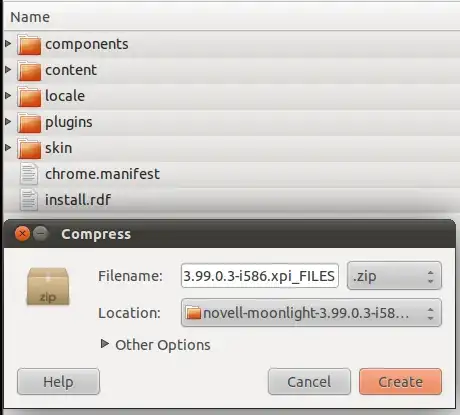Screen dimensions: 460x415
Task: Select the plugins folder icon
Action: point(29,122)
